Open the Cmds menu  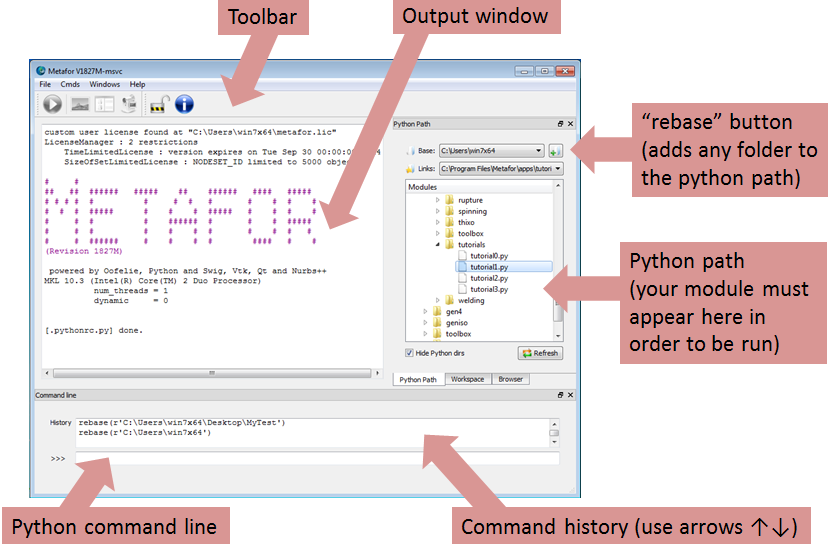(x=70, y=85)
